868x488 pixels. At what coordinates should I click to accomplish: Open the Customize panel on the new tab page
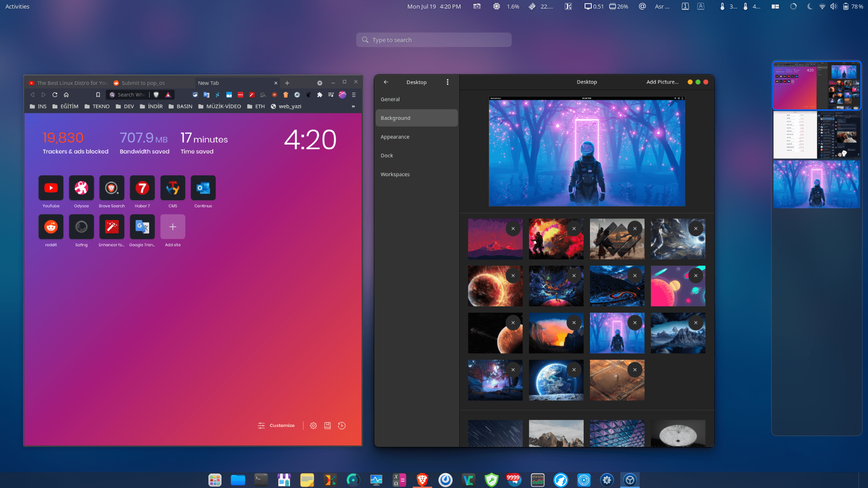tap(276, 425)
